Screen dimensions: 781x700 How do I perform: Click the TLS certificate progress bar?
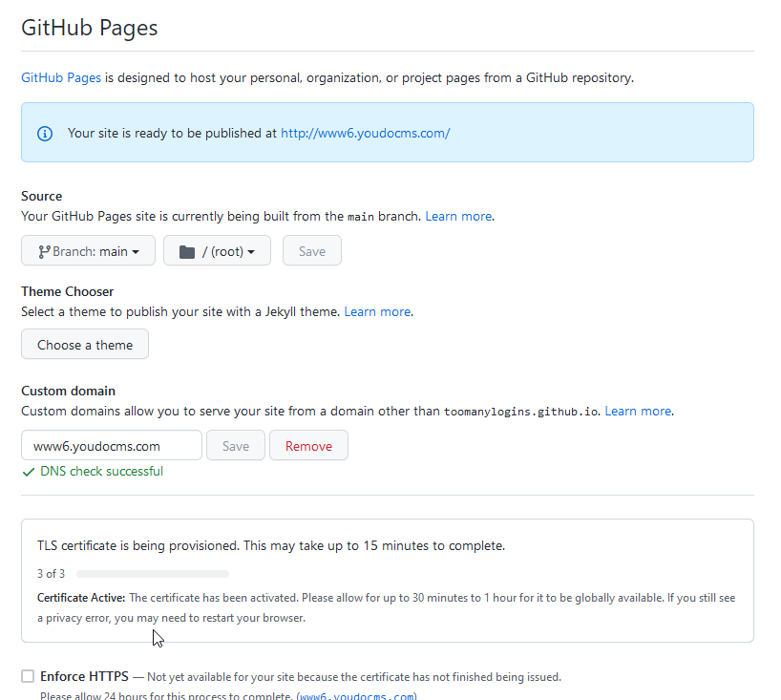point(153,574)
